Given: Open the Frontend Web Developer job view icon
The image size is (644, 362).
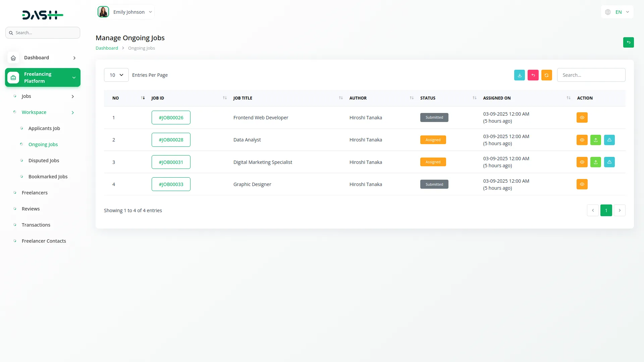Looking at the screenshot, I should 582,117.
